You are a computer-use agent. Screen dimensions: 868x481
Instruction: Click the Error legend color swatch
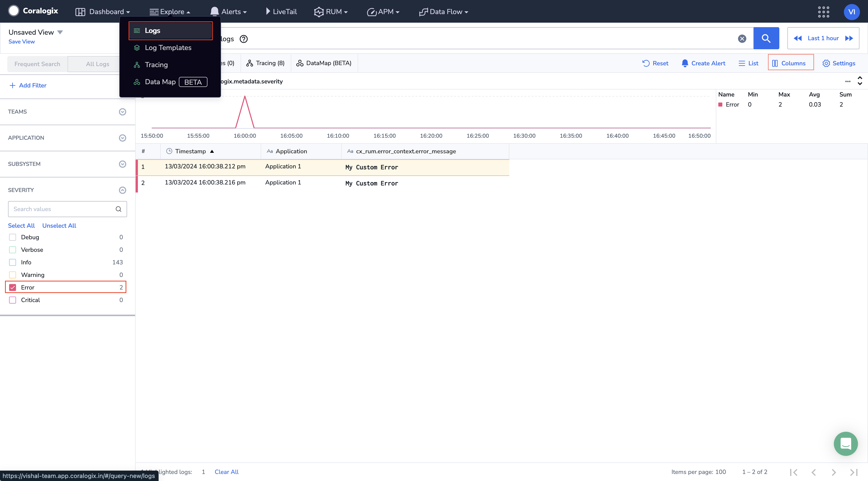coord(720,105)
